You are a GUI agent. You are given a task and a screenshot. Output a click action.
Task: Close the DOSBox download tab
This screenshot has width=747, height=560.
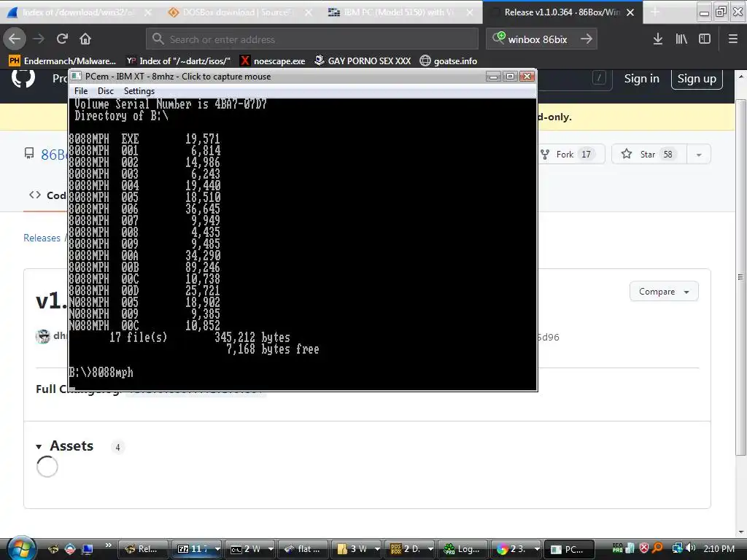tap(309, 12)
